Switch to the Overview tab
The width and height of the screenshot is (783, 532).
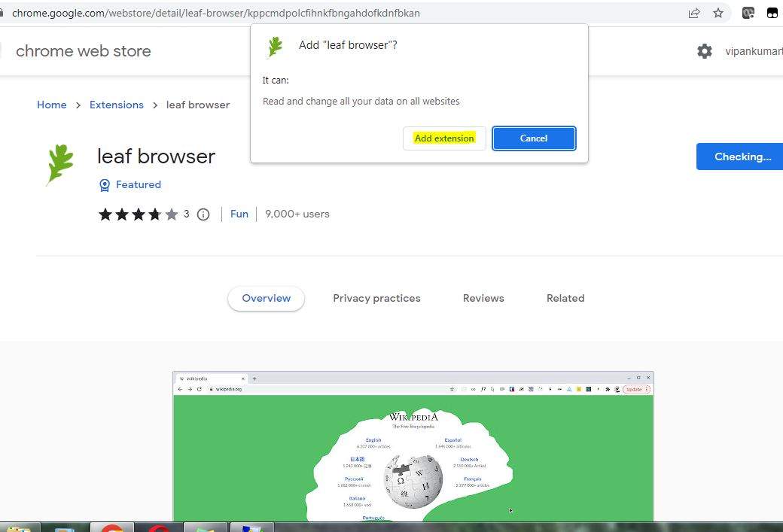[x=267, y=299]
